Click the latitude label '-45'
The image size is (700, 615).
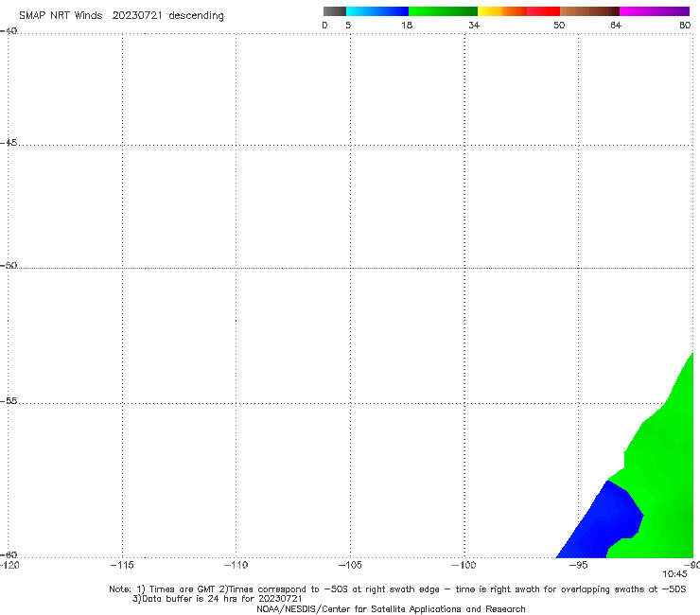pyautogui.click(x=9, y=143)
